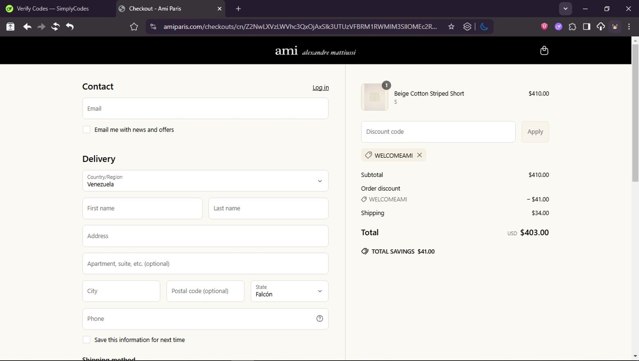Click the Postal code (optional) field
639x361 pixels.
point(205,291)
